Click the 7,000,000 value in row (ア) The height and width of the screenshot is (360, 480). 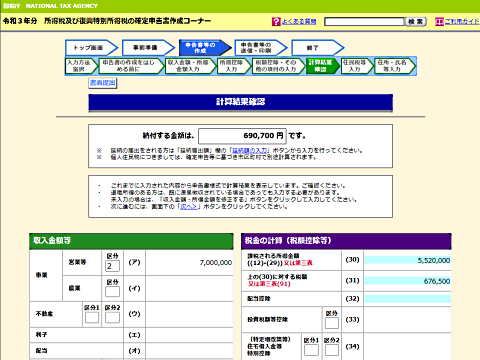point(216,263)
